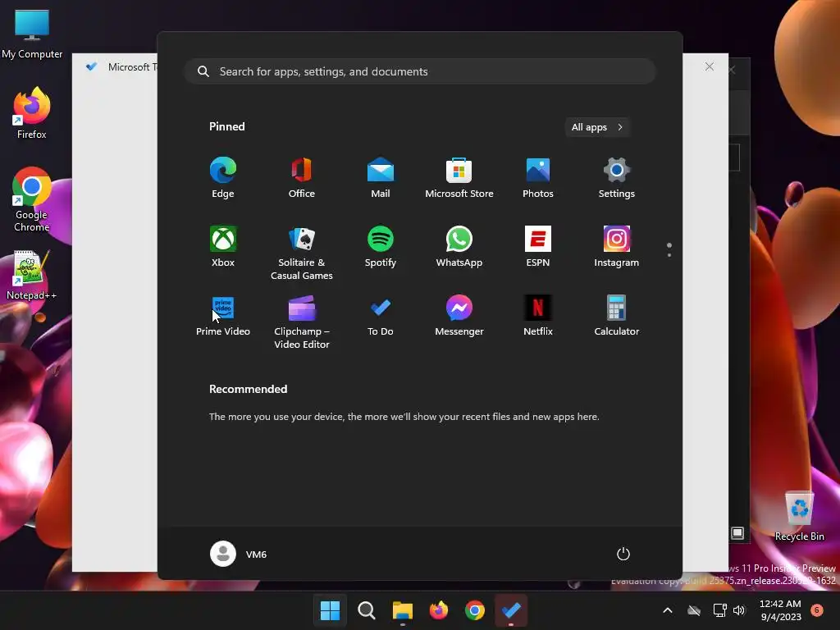The width and height of the screenshot is (840, 630).
Task: Select the Firefox desktop shortcut
Action: coord(32,113)
